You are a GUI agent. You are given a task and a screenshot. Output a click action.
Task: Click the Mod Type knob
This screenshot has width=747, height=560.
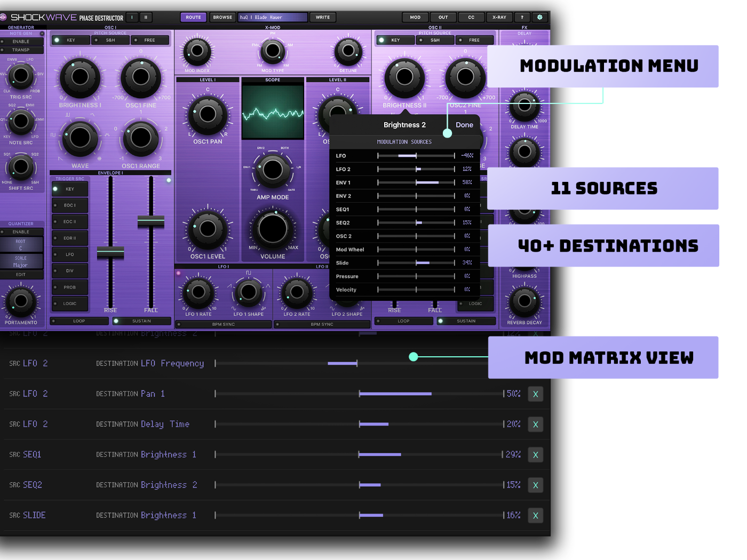tap(273, 51)
